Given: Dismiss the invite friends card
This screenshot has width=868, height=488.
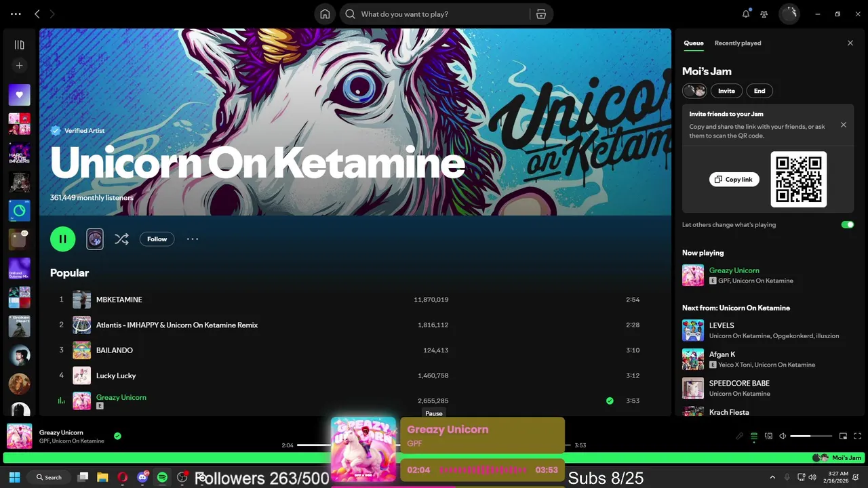Looking at the screenshot, I should 844,125.
